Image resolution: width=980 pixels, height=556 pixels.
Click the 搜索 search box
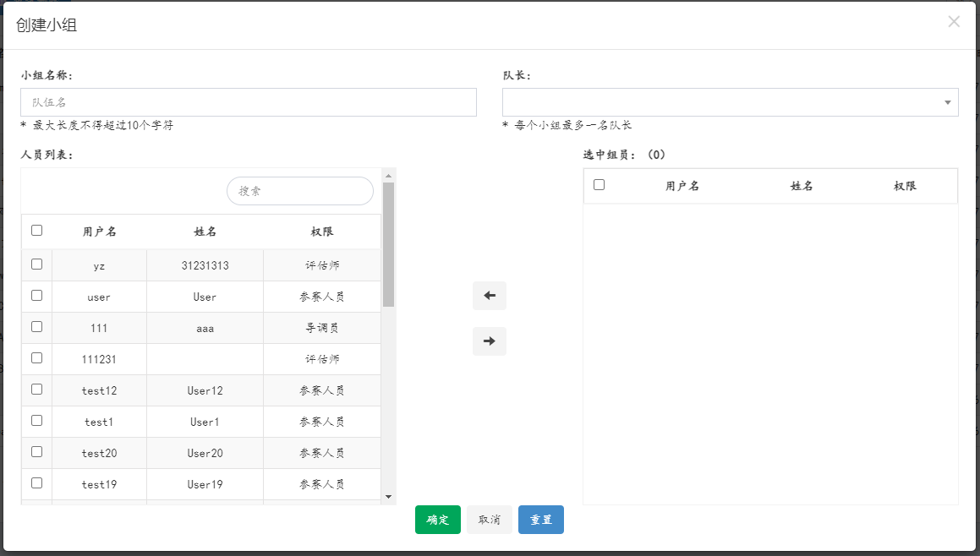tap(299, 191)
